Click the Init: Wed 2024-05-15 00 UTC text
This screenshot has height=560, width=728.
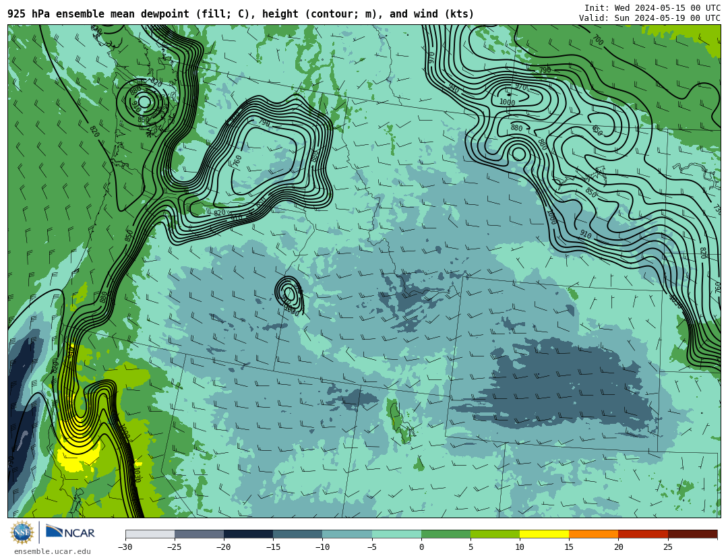click(653, 8)
